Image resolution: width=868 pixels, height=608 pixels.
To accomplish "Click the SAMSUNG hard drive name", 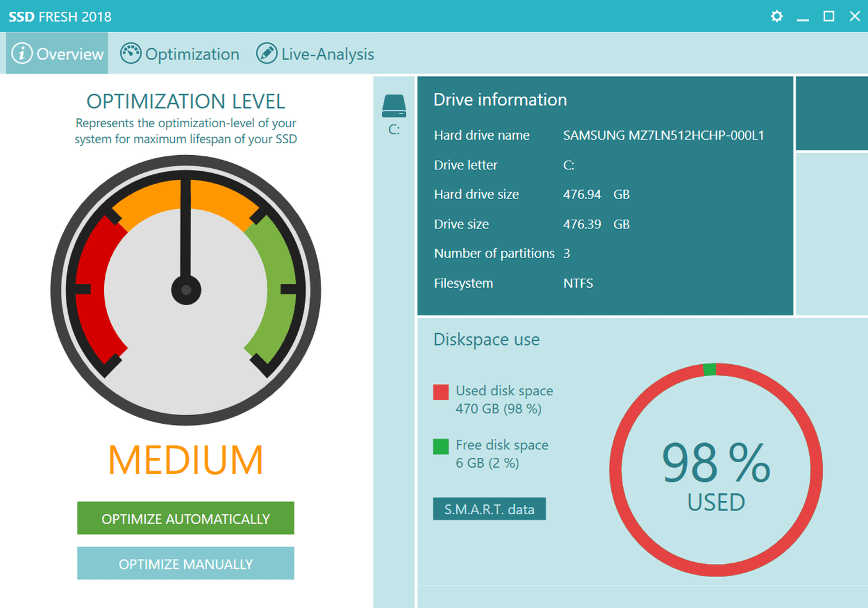I will tap(663, 135).
